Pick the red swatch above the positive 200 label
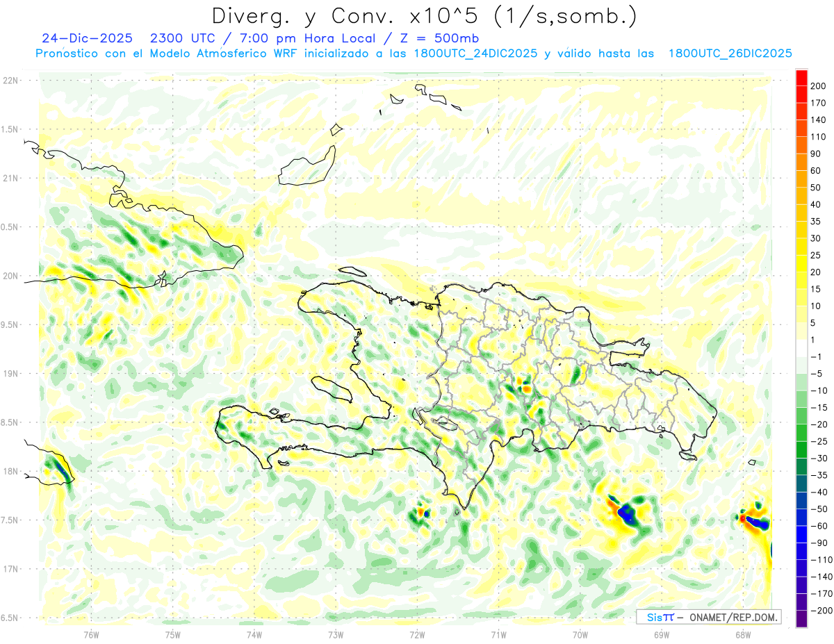Screen dimensions: 834x644 tap(801, 78)
